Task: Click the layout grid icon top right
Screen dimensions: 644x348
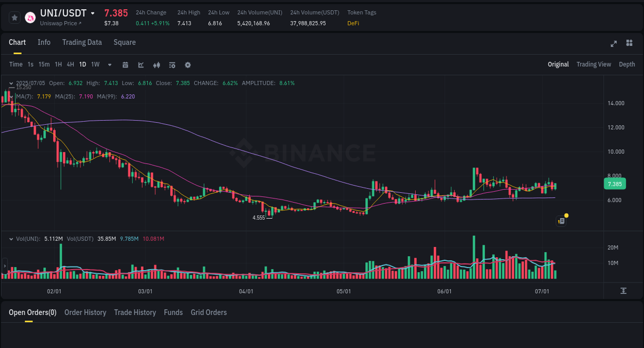Action: 629,43
